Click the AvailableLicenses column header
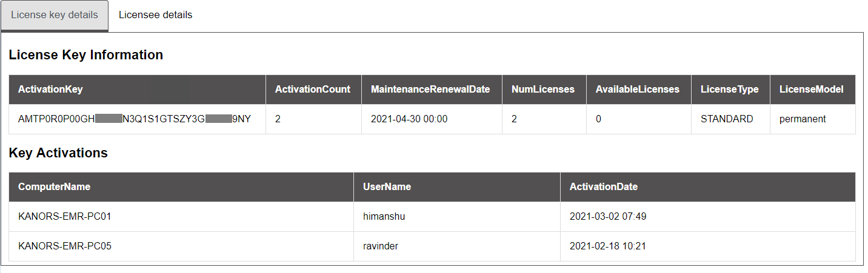The image size is (868, 273). pos(639,90)
